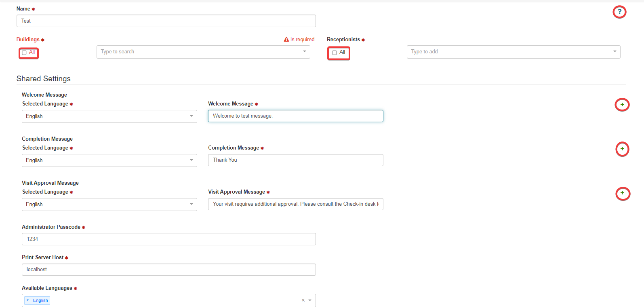This screenshot has height=308, width=644.
Task: Open the Buildings search dropdown
Action: tap(203, 52)
